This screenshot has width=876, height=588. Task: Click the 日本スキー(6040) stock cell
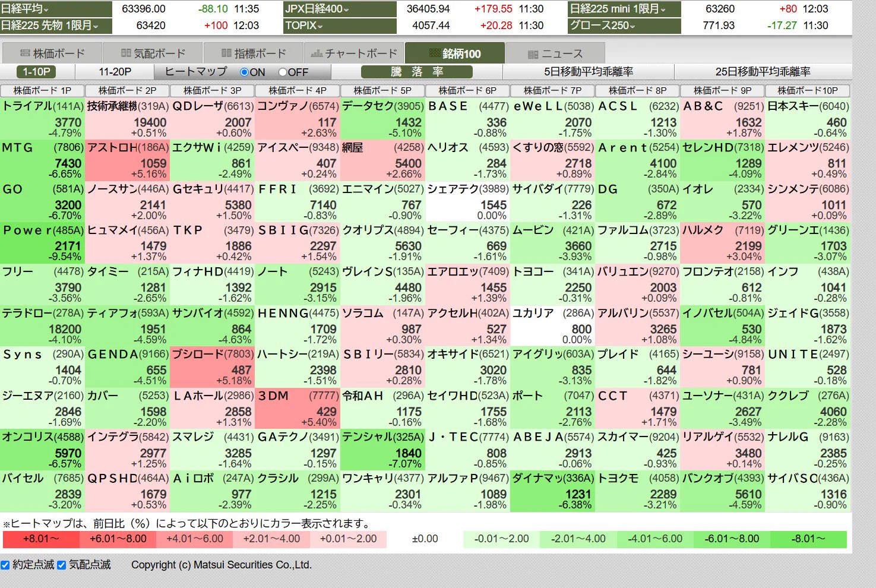tap(808, 119)
